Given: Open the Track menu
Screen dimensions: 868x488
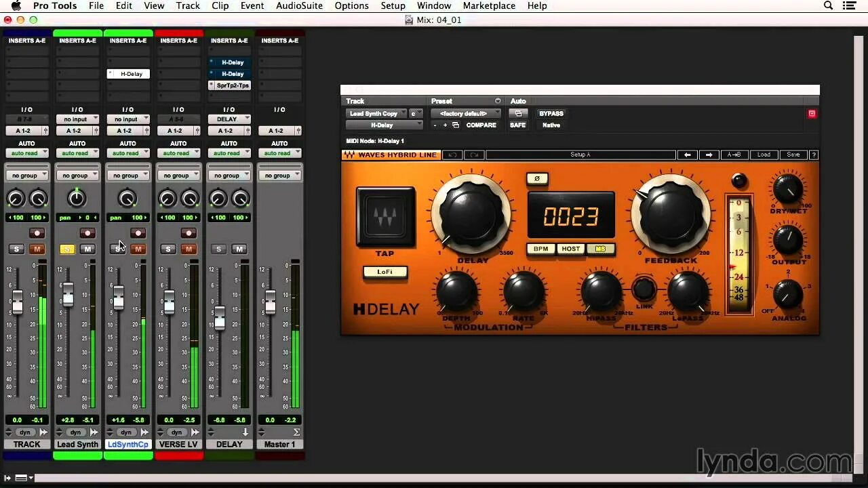Looking at the screenshot, I should (188, 5).
